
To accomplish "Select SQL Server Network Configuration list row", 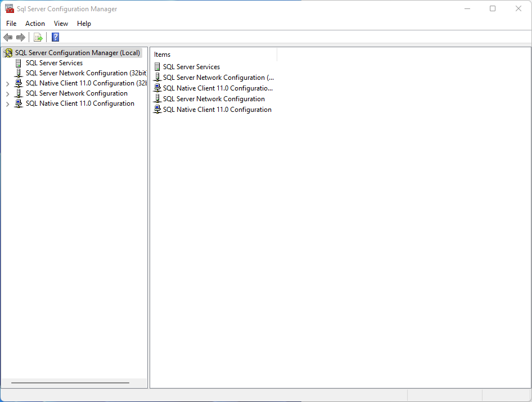I will [x=214, y=99].
